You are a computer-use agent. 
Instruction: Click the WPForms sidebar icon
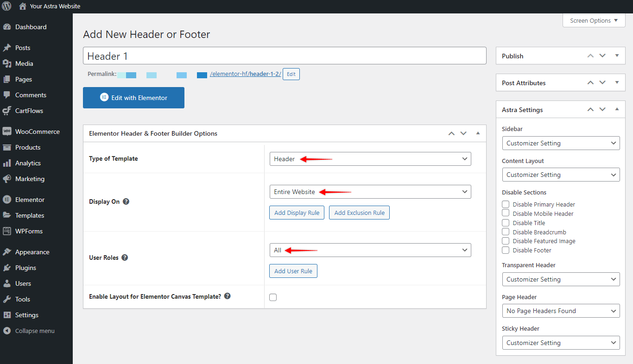[x=7, y=231]
